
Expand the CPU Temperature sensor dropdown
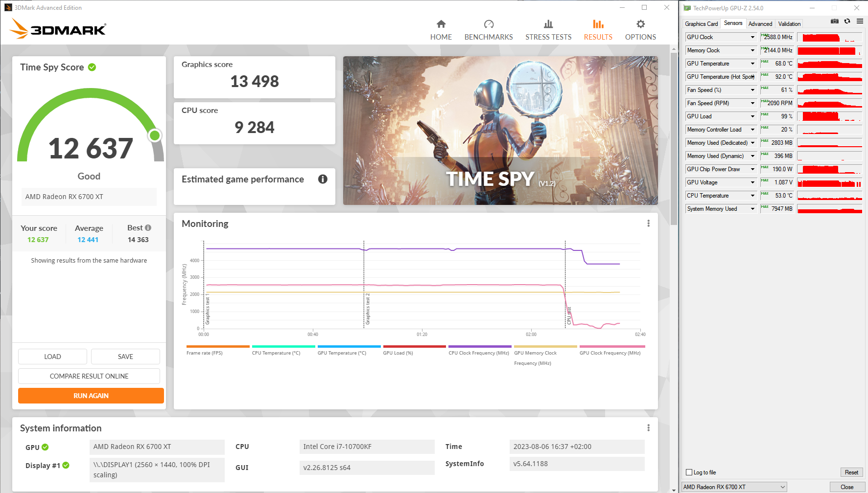click(752, 196)
